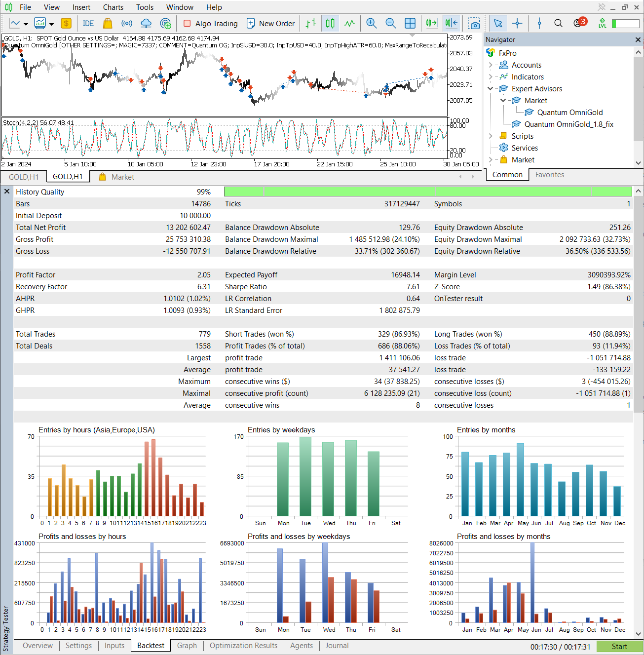Expand the Scripts tree node
This screenshot has width=644, height=655.
[x=490, y=136]
